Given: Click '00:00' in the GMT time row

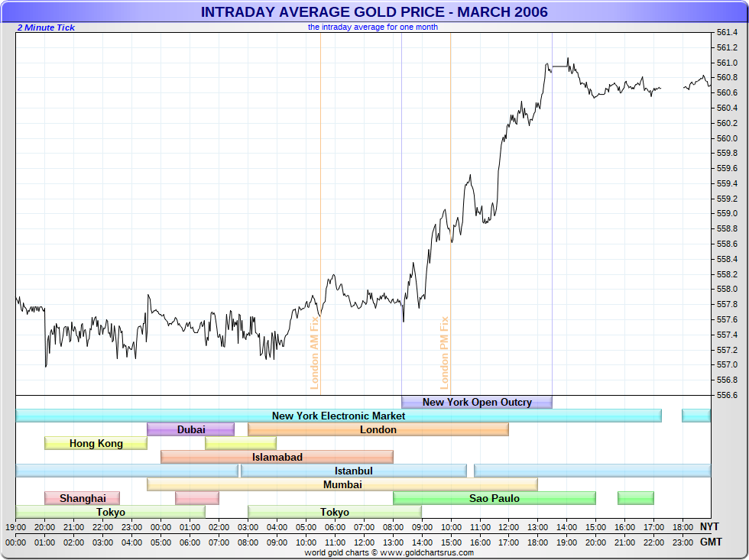Looking at the screenshot, I should (x=16, y=543).
